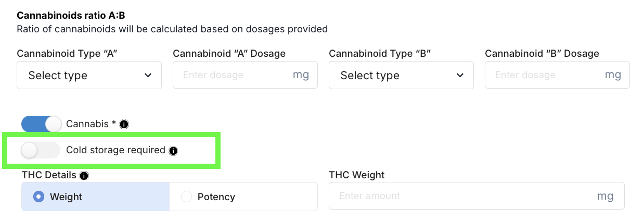The width and height of the screenshot is (644, 220).
Task: Click the Cold storage required info icon
Action: click(174, 151)
